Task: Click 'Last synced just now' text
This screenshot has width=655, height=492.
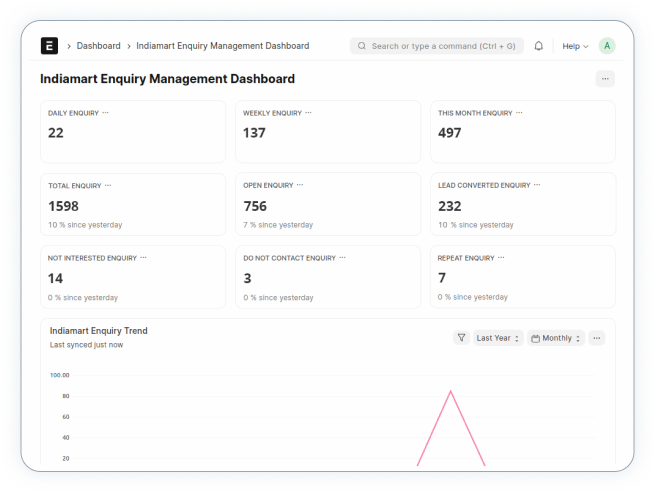Action: point(86,345)
